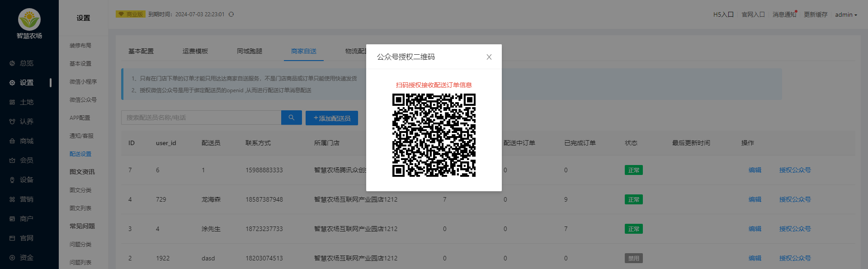Screen dimensions: 868x269
Task: Open 问题分类 in the submenu
Action: 80,245
